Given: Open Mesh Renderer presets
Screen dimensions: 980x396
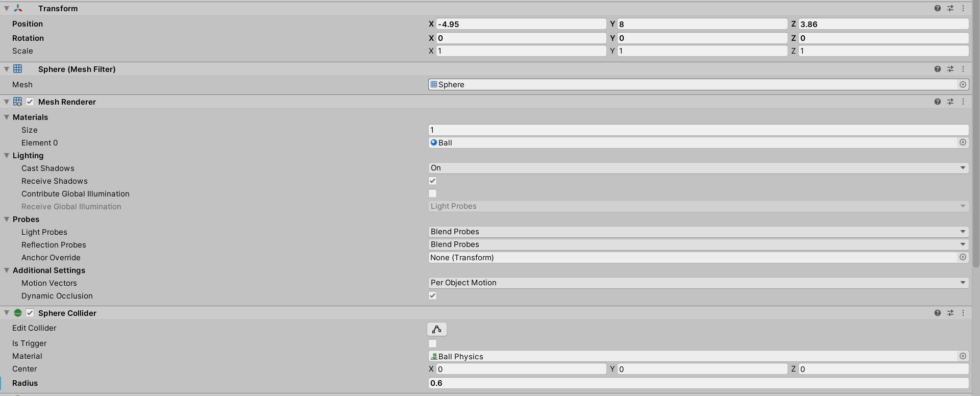Looking at the screenshot, I should [x=950, y=102].
